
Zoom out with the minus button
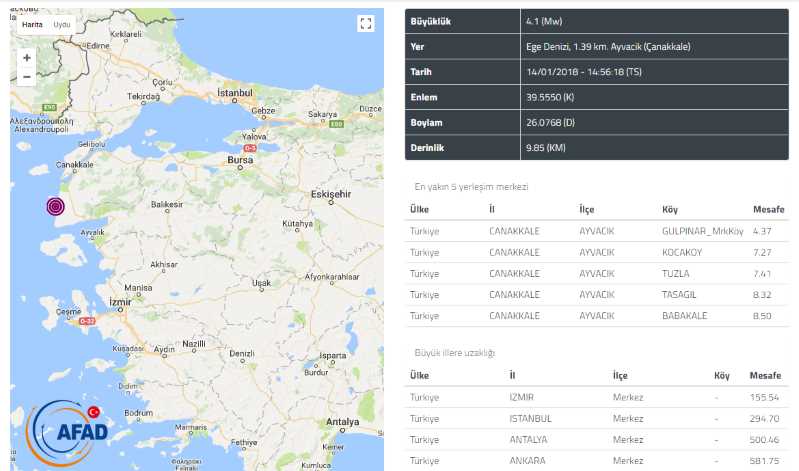(x=26, y=76)
